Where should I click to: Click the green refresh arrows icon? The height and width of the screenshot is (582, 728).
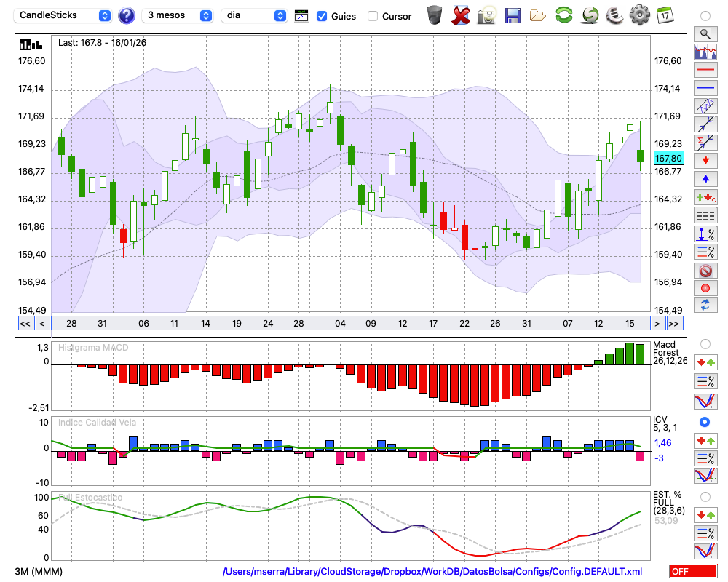pyautogui.click(x=563, y=15)
